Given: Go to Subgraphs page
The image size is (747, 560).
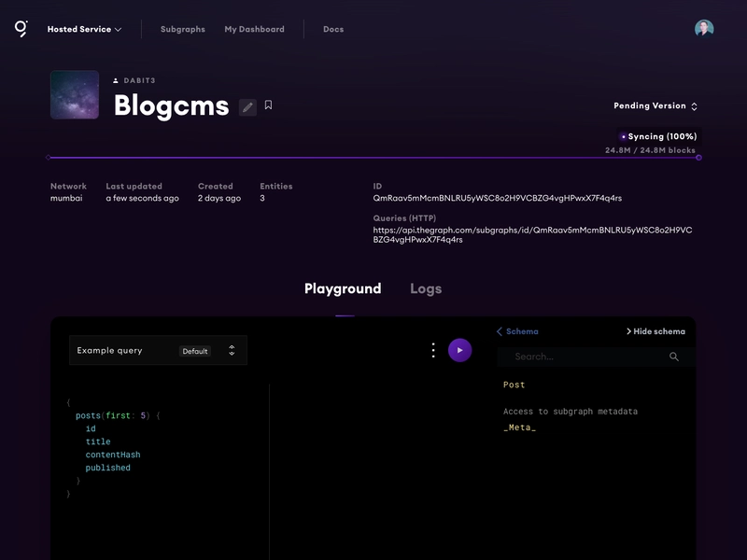Looking at the screenshot, I should (183, 29).
